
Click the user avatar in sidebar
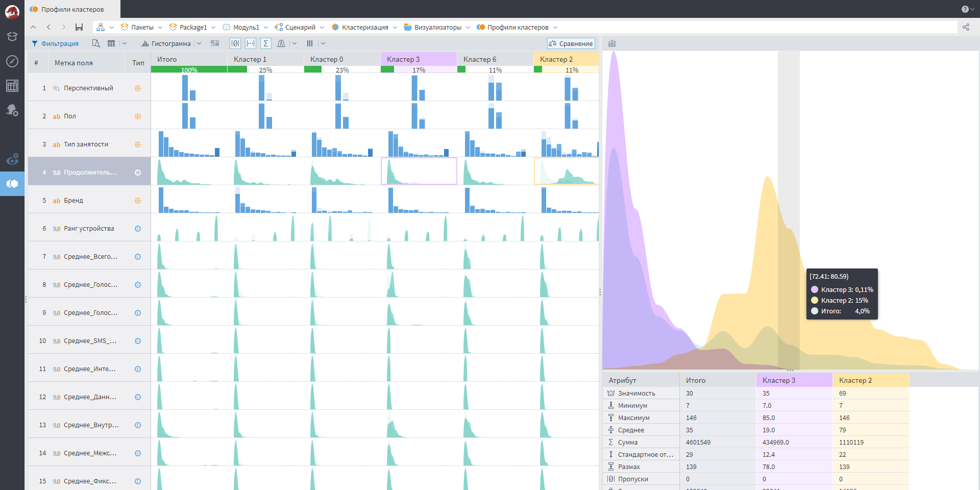click(x=12, y=12)
